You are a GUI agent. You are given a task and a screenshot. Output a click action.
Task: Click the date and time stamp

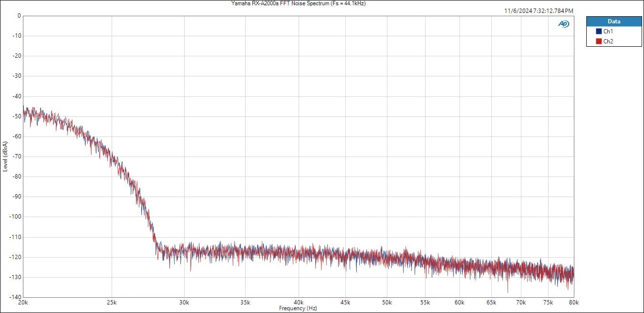coord(539,10)
